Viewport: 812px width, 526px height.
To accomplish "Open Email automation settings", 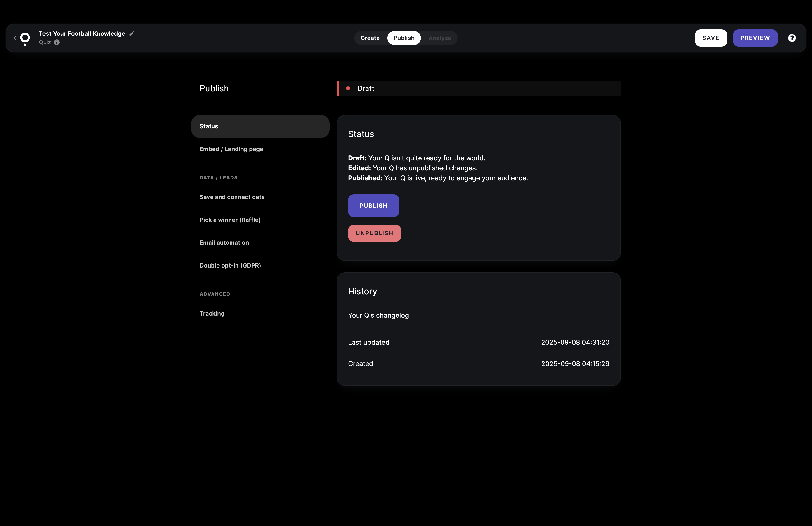I will point(224,243).
